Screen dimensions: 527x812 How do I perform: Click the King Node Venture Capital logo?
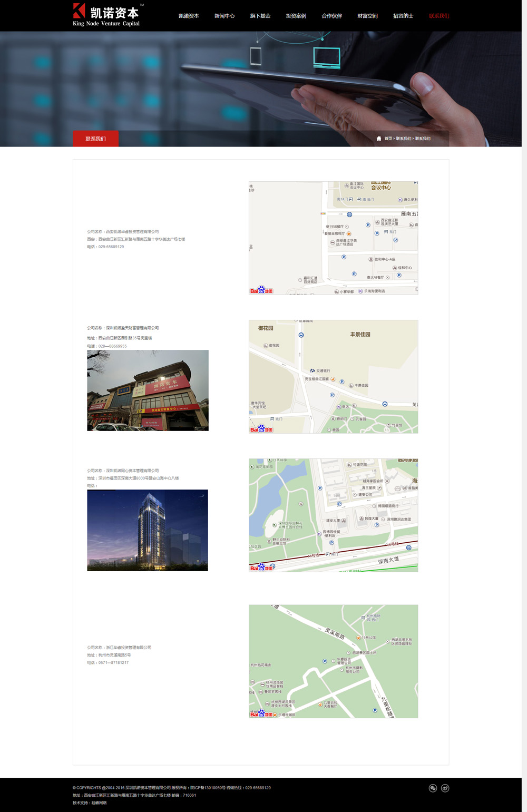click(x=107, y=15)
